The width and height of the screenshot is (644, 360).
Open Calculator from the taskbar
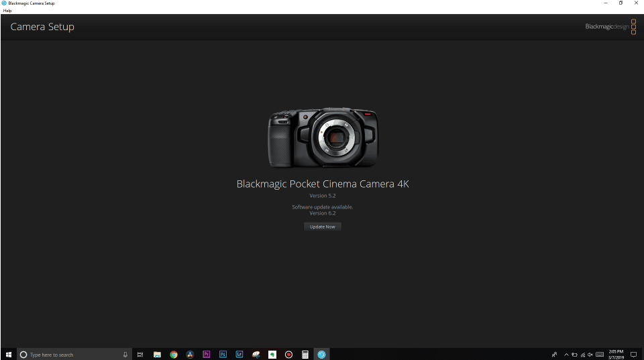[305, 354]
